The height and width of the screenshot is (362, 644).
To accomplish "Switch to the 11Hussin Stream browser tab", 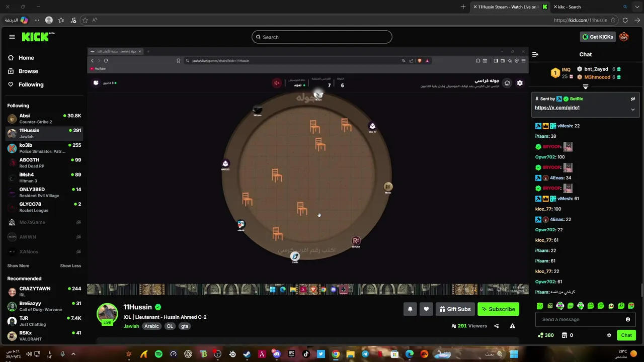I will (510, 7).
